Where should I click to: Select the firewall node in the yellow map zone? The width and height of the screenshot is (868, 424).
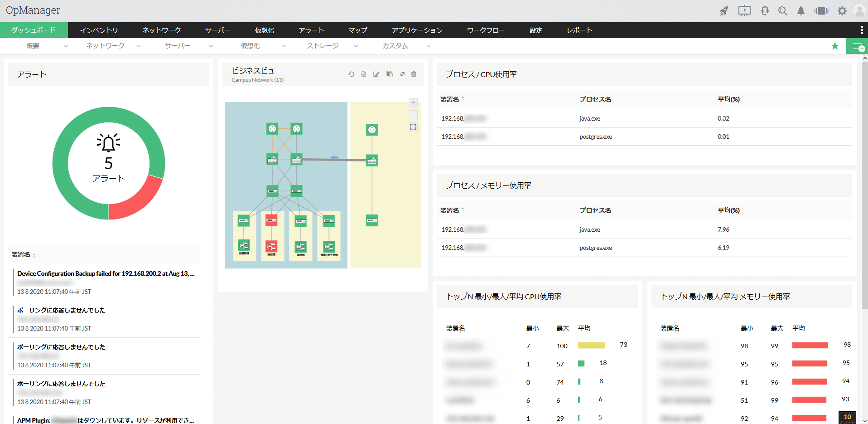click(x=372, y=160)
